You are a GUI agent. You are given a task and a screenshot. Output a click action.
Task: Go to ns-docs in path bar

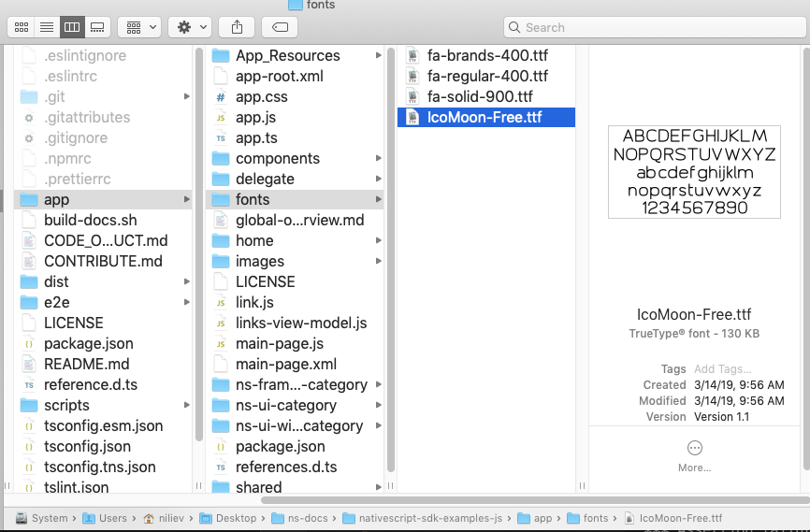tap(299, 518)
